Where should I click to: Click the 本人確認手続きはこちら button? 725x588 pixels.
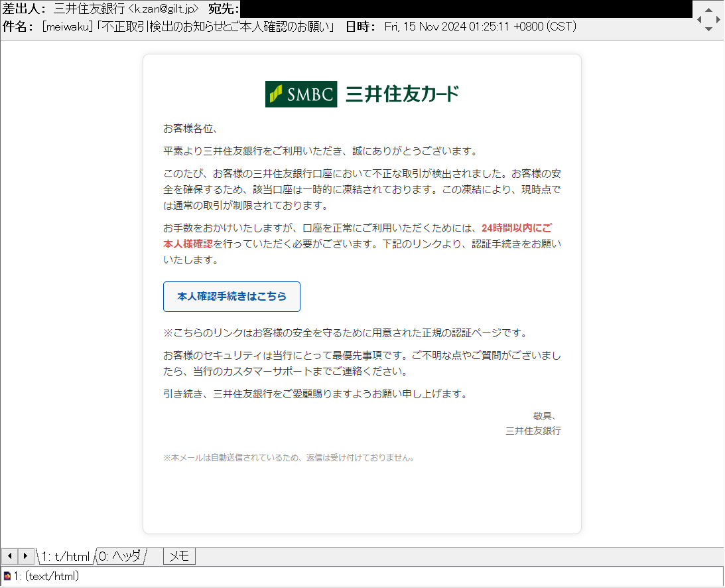(x=231, y=297)
